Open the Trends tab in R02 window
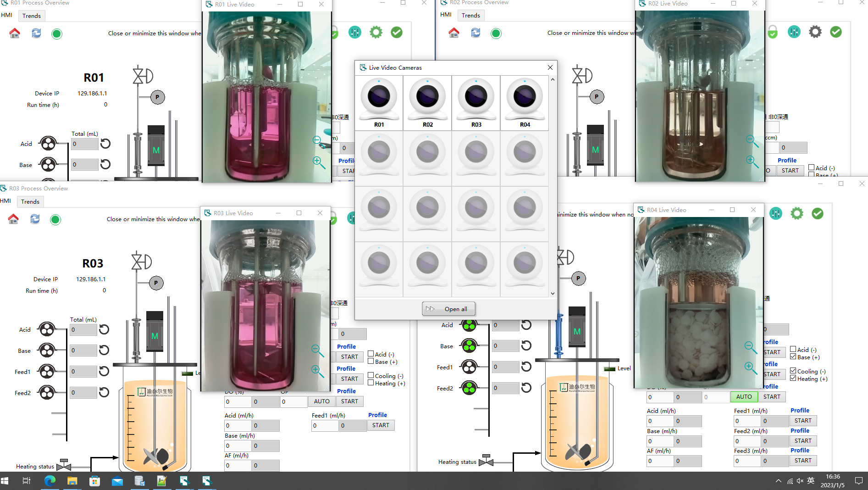868x490 pixels. point(471,15)
